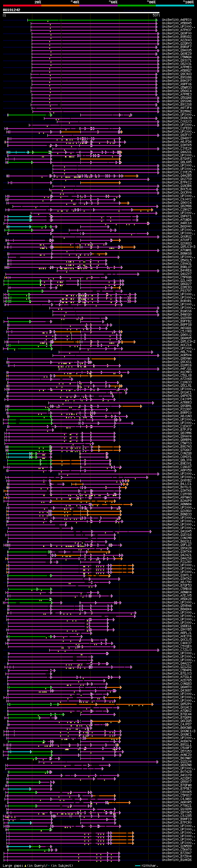197x868 pixels.
Task: Click the label UniRef100_A6R0R5
Action: pyautogui.click(x=177, y=802)
